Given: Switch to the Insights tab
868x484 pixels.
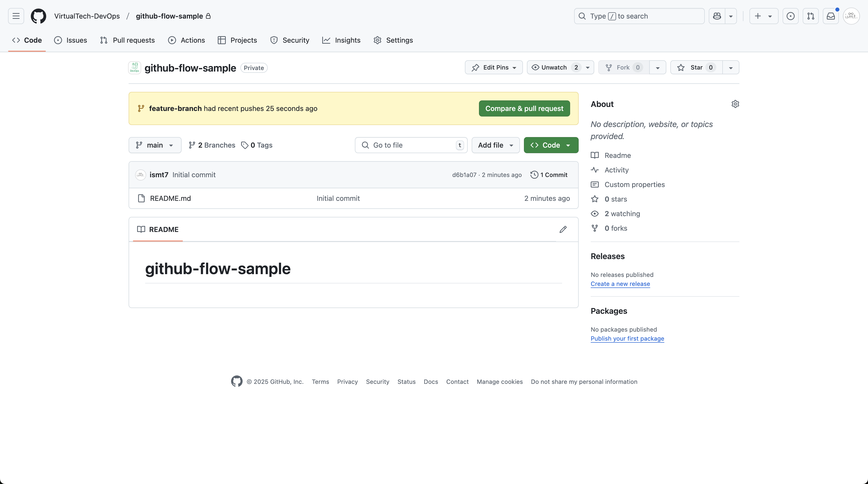Looking at the screenshot, I should click(x=341, y=40).
